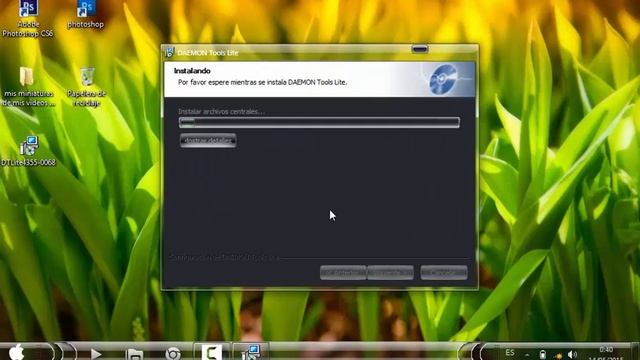Open the photoshop desktop shortcut

[86, 14]
